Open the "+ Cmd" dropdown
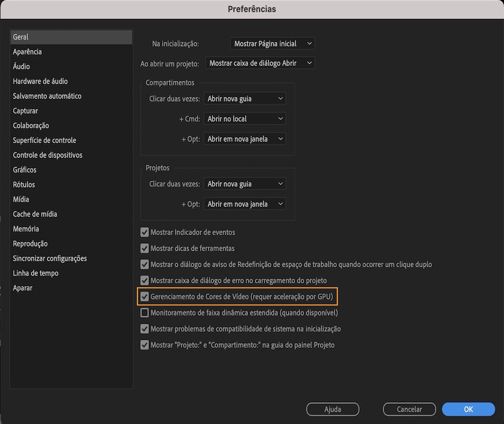The width and height of the screenshot is (504, 424). click(245, 118)
